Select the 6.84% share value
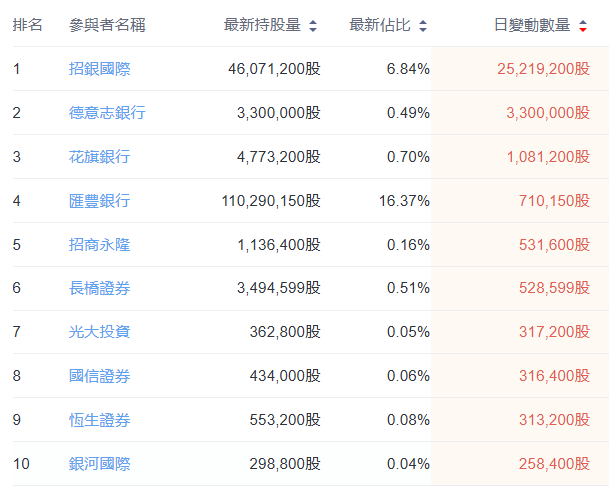609x489 pixels. click(408, 69)
